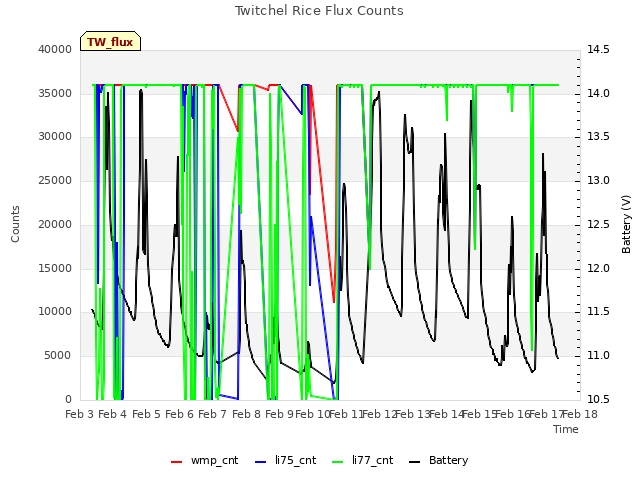Click the Feb 18 x-axis tick label
The image size is (640, 480).
point(580,414)
